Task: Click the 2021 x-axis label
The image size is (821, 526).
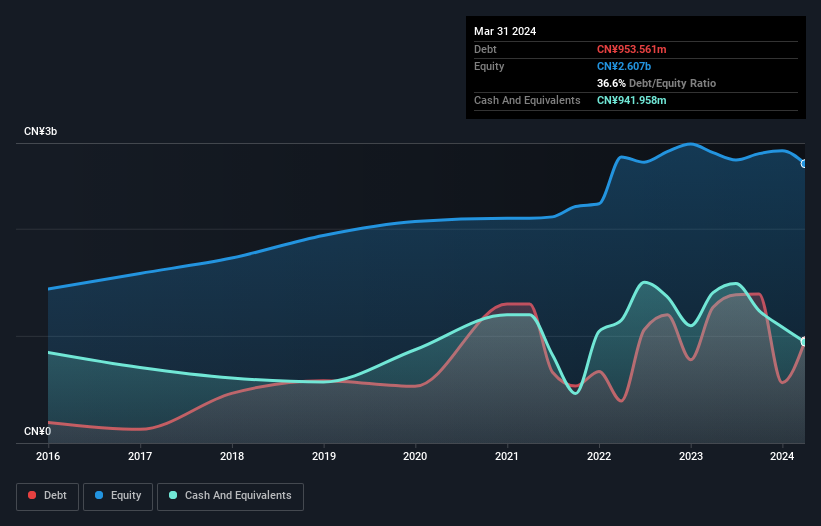Action: (507, 456)
